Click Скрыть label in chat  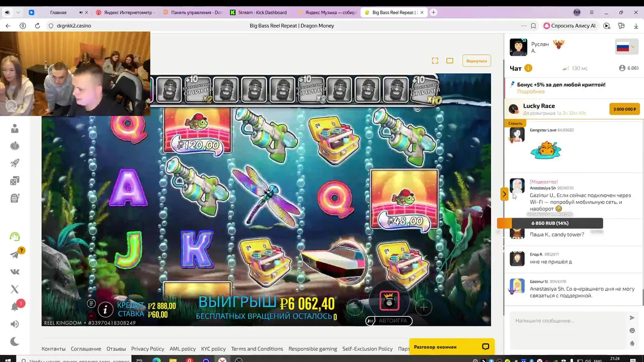click(515, 123)
